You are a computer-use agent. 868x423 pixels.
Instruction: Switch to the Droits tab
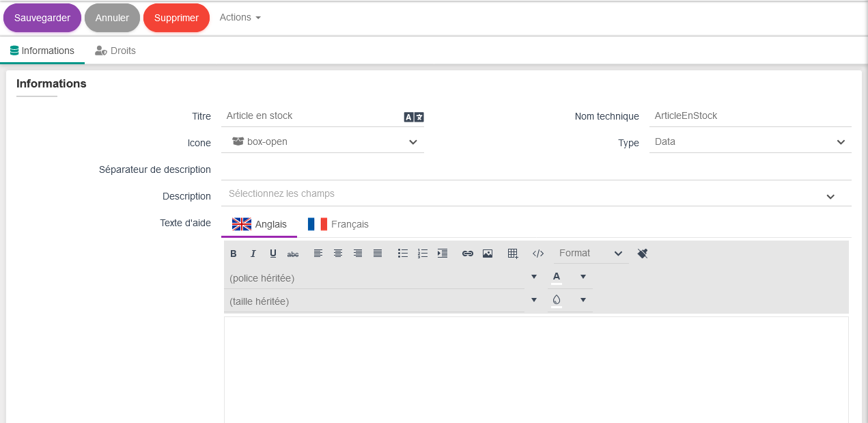[115, 51]
